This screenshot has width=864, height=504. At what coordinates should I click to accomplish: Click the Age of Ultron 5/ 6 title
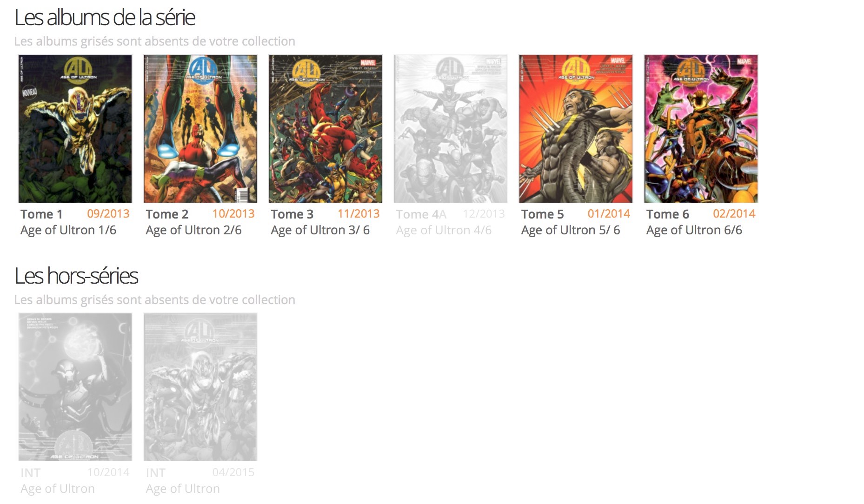pyautogui.click(x=571, y=230)
